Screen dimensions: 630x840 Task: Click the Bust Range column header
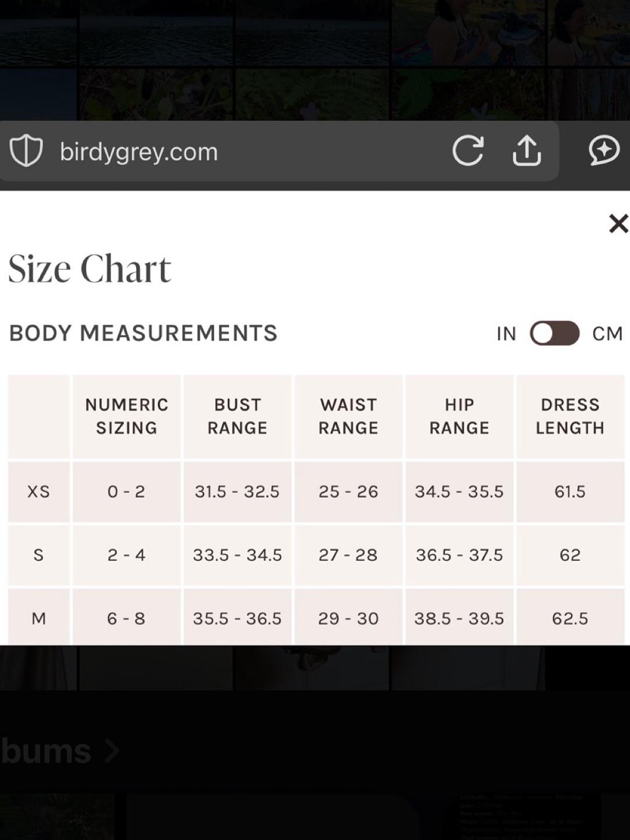pos(237,416)
